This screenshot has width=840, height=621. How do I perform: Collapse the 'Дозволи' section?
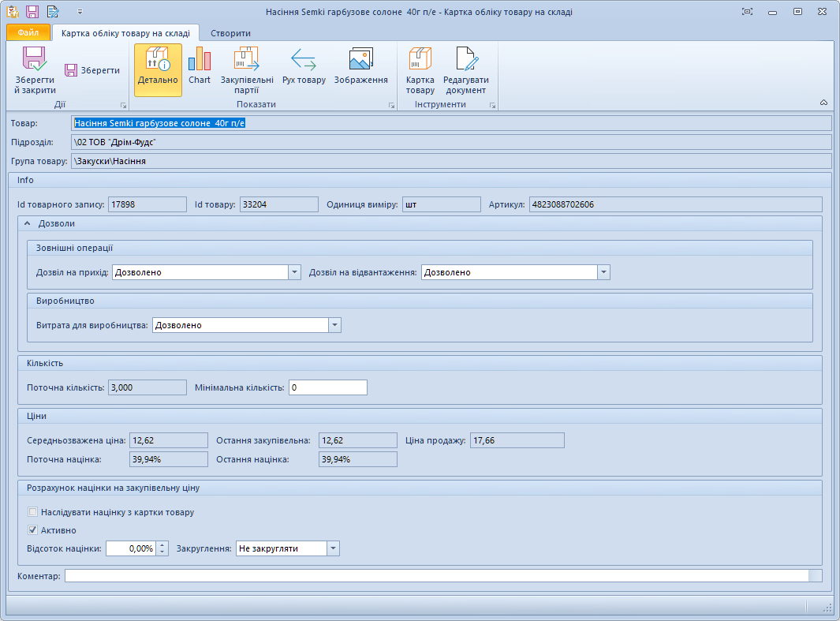tap(28, 224)
